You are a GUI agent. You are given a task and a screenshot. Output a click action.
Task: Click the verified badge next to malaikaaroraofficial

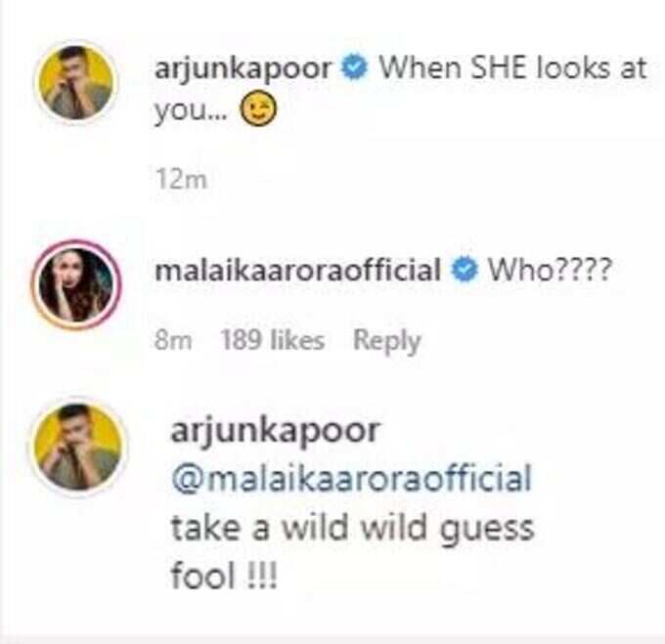464,270
